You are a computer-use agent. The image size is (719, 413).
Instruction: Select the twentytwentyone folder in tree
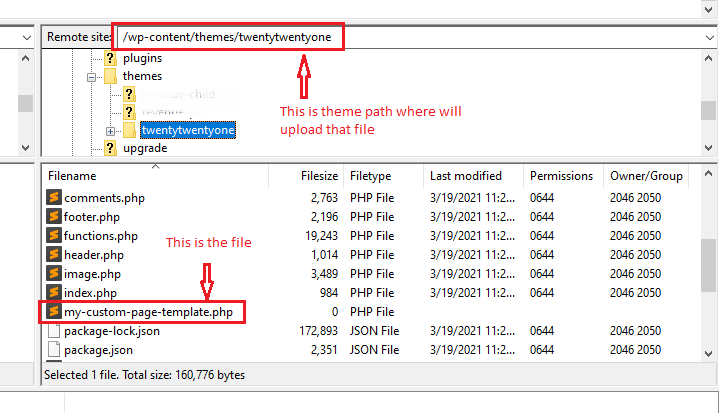click(187, 131)
